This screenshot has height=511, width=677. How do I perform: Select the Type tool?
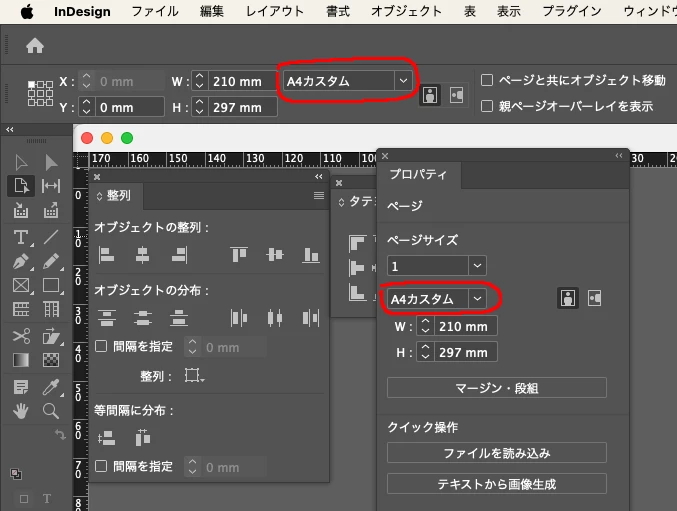pos(21,237)
